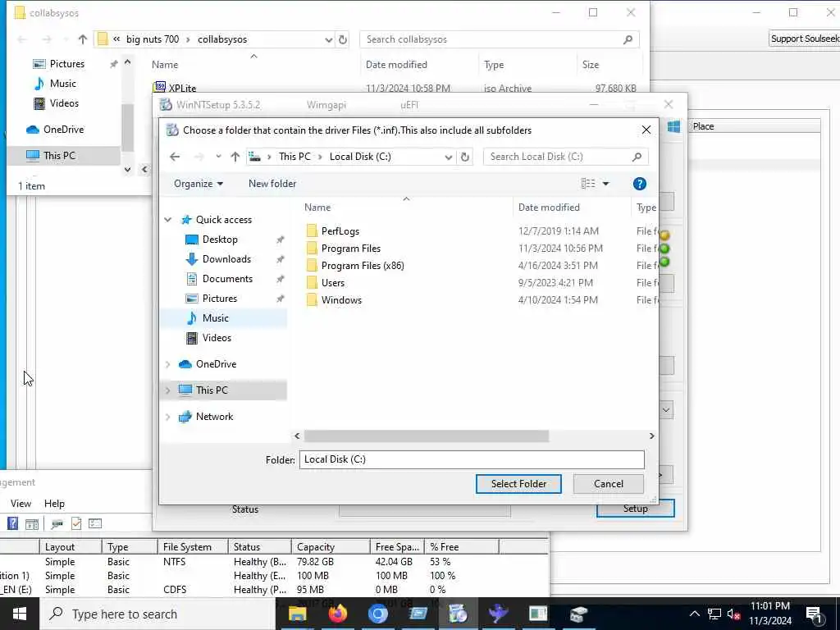The width and height of the screenshot is (840, 630).
Task: Click the muted volume tray icon
Action: point(734,614)
